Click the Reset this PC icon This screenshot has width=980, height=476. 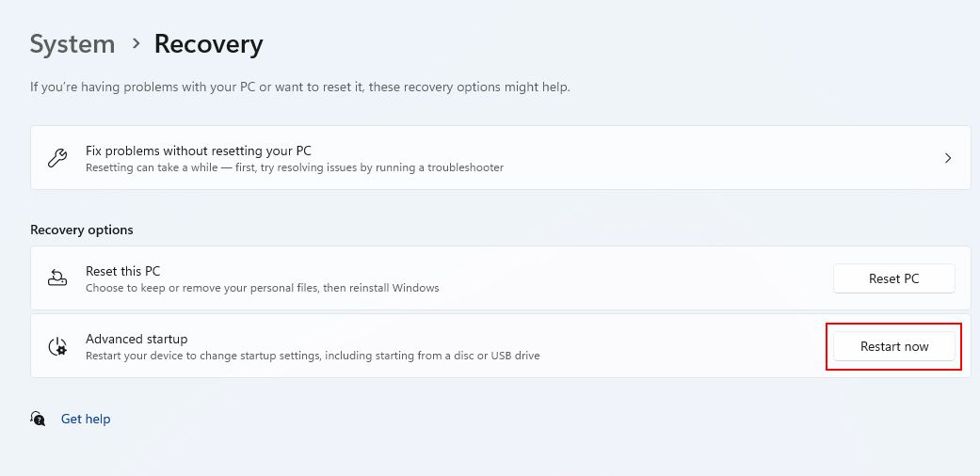[56, 278]
